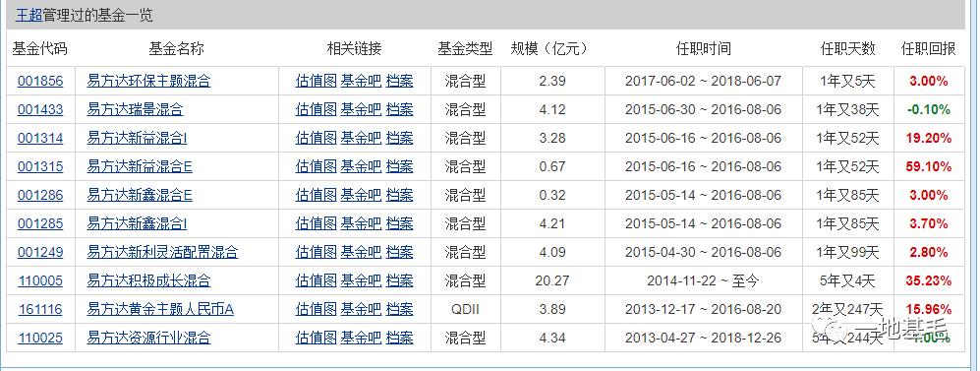Open the 易方达新利灵活配置混合 fund page
This screenshot has height=371, width=980.
coord(162,252)
